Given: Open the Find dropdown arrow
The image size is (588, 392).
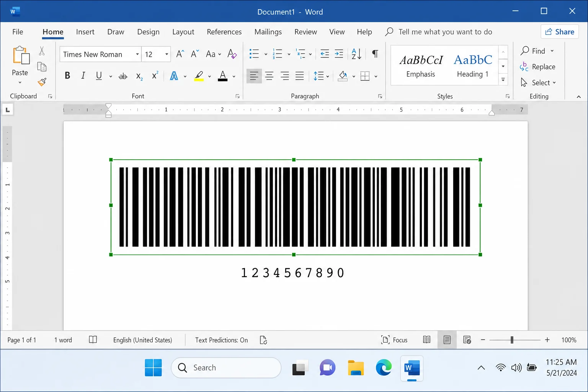Looking at the screenshot, I should (552, 51).
